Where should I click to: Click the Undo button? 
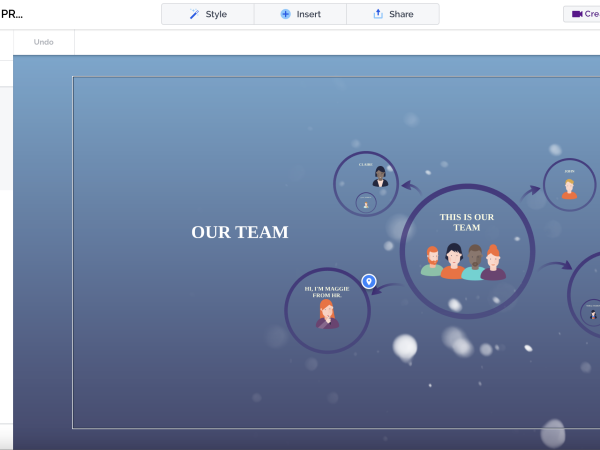click(44, 42)
